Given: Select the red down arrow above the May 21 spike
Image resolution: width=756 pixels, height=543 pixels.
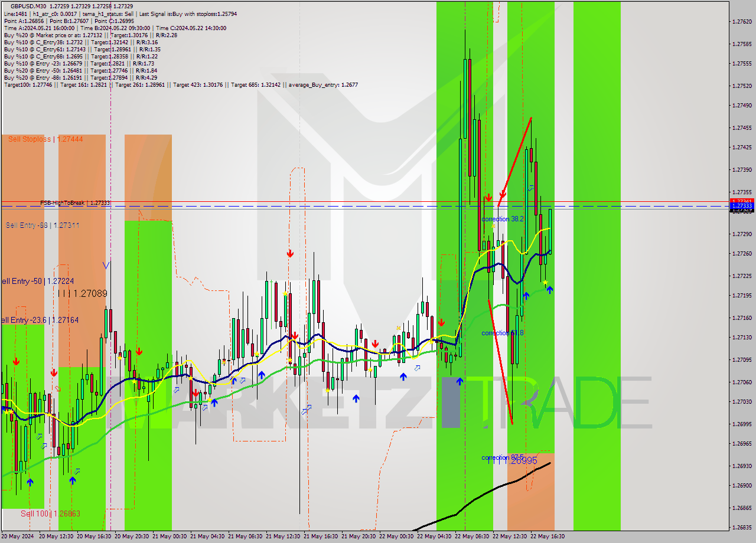Looking at the screenshot, I should pos(290,253).
